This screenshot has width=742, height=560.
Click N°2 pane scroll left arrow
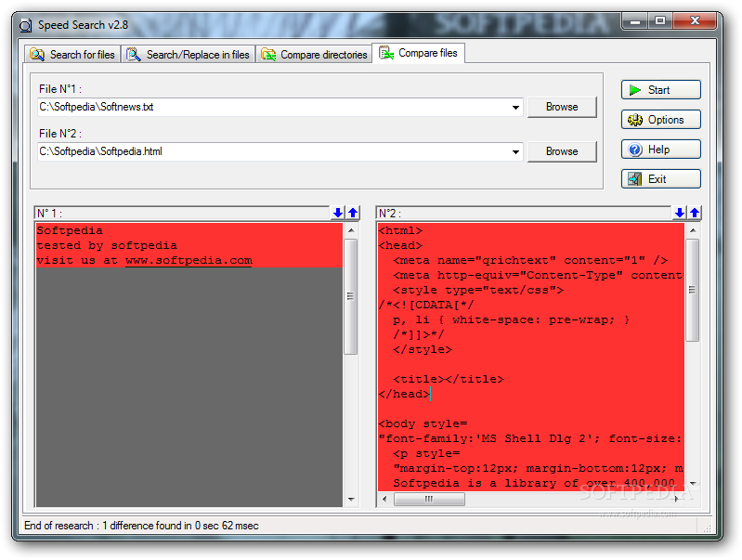point(384,499)
